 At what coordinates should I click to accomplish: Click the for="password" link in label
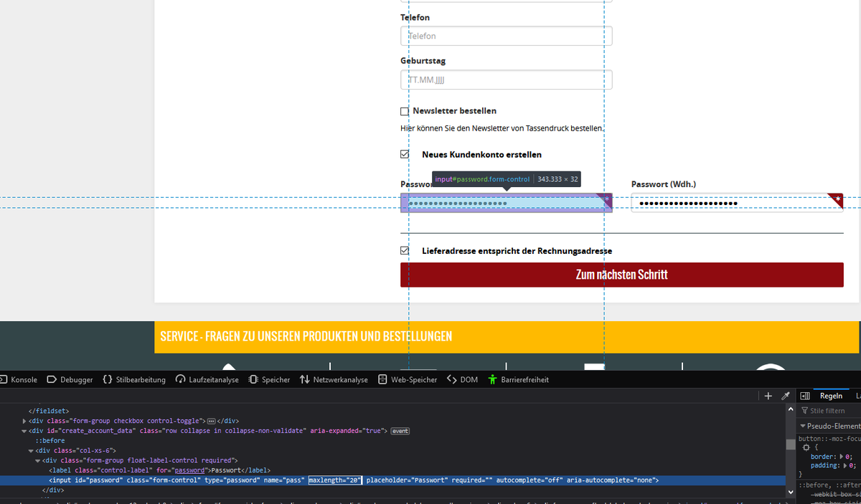click(x=190, y=470)
